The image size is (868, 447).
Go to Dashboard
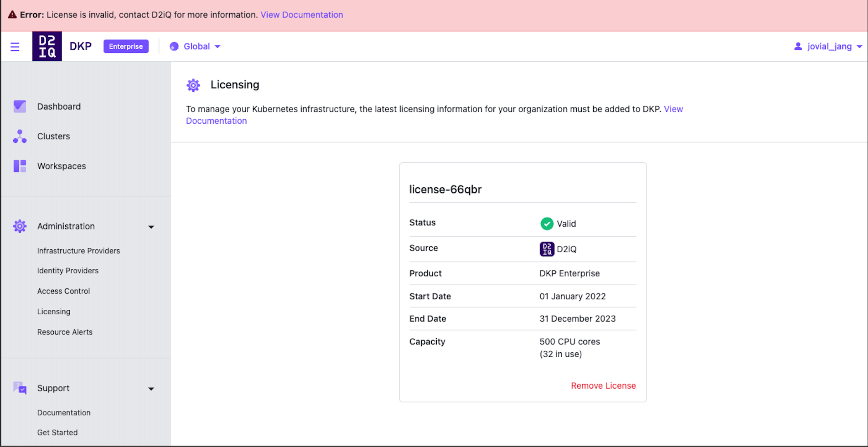59,106
